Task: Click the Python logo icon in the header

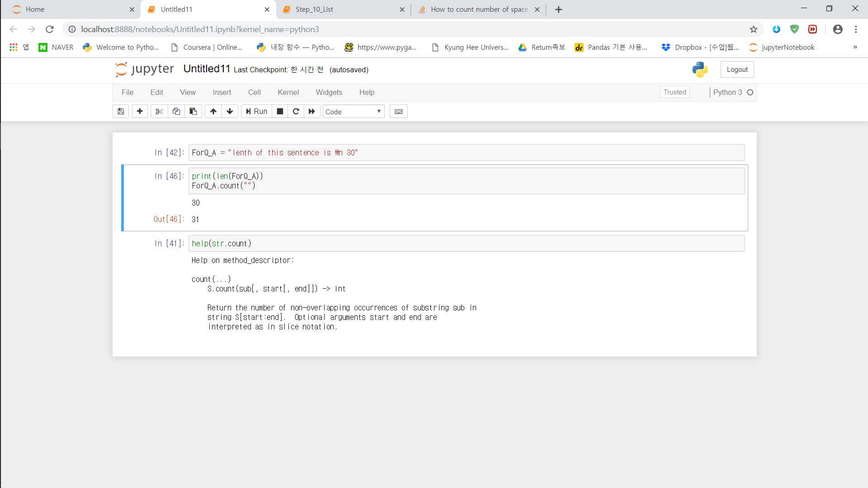Action: (700, 69)
